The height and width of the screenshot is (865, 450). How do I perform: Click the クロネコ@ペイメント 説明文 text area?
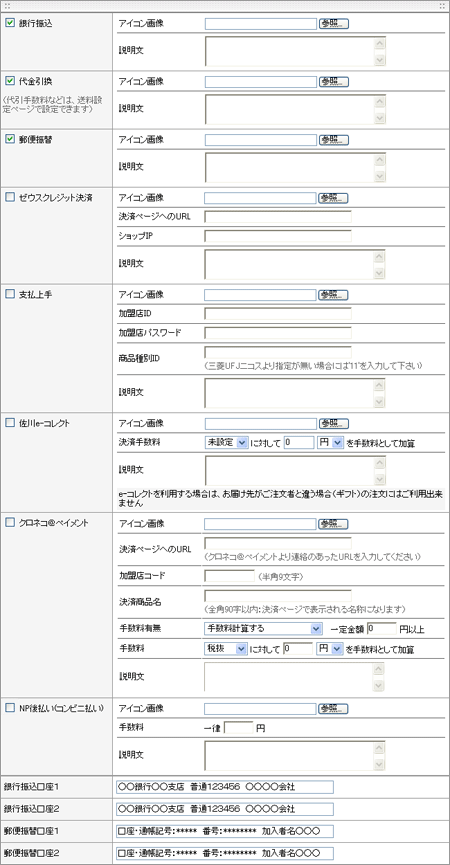pos(295,676)
